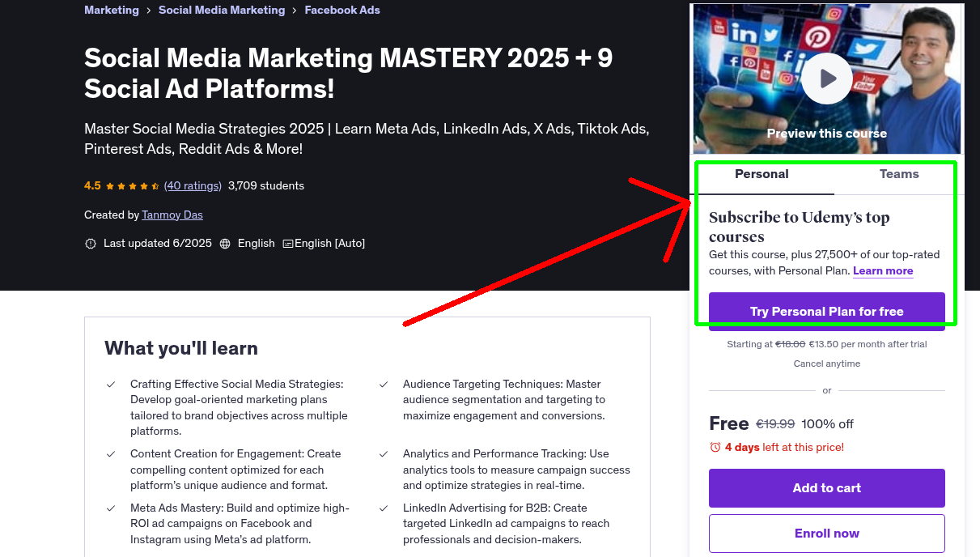Click the closed captions icon
The width and height of the screenshot is (980, 557).
[287, 244]
